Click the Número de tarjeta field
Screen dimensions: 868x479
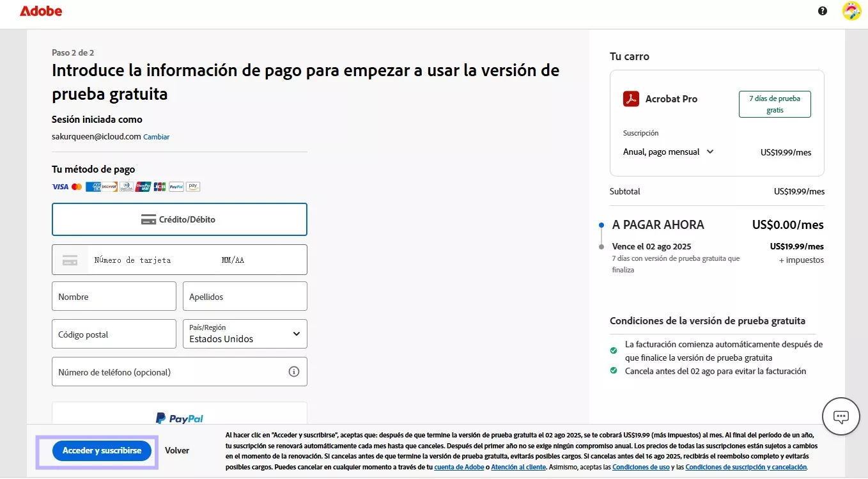pos(132,260)
